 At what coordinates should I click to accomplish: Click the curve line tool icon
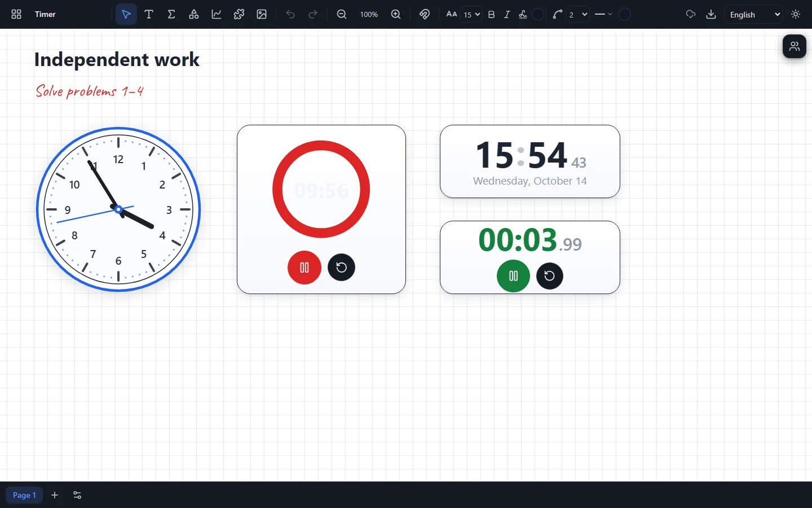[x=558, y=14]
